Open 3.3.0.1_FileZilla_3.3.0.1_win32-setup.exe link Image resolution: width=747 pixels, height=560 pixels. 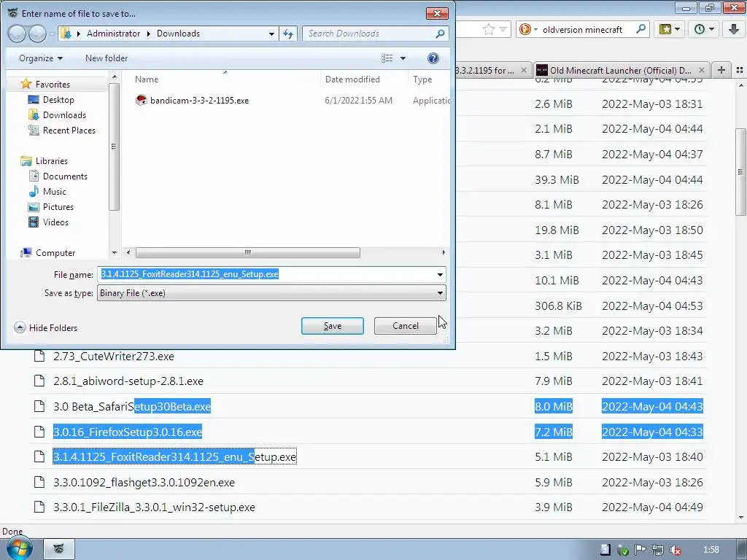(x=154, y=507)
